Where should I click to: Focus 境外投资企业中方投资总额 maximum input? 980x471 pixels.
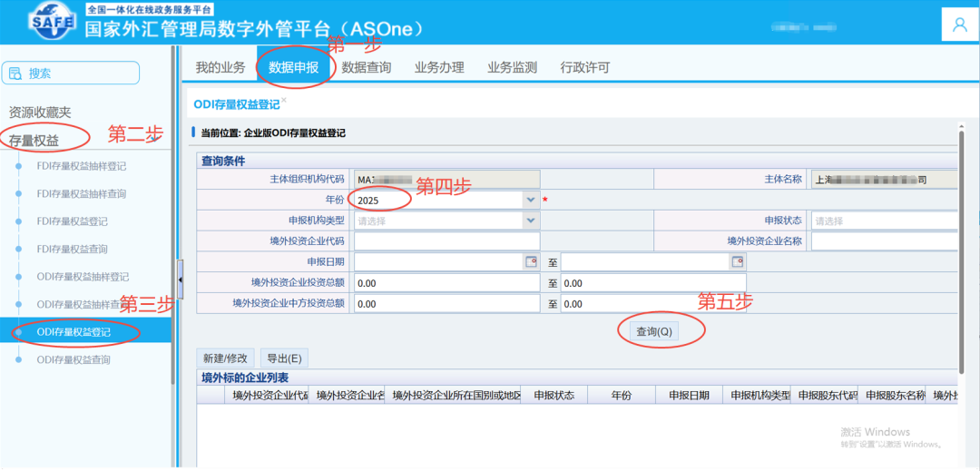pyautogui.click(x=653, y=304)
